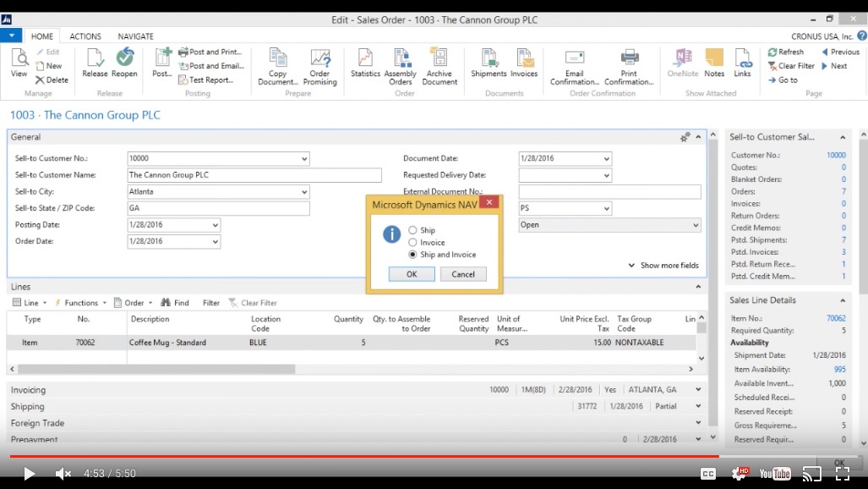The width and height of the screenshot is (868, 489).
Task: Switch to the ACTIONS ribbon tab
Action: (x=85, y=36)
